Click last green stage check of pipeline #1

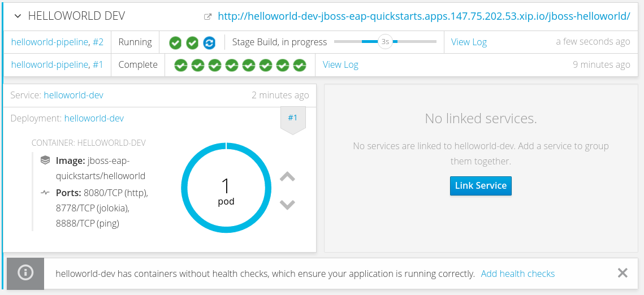[x=300, y=65]
